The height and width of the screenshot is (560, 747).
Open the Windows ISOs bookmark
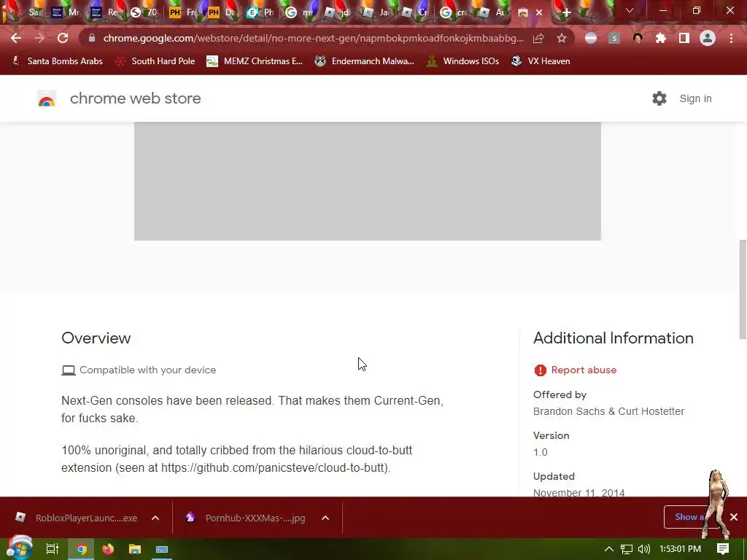[462, 61]
